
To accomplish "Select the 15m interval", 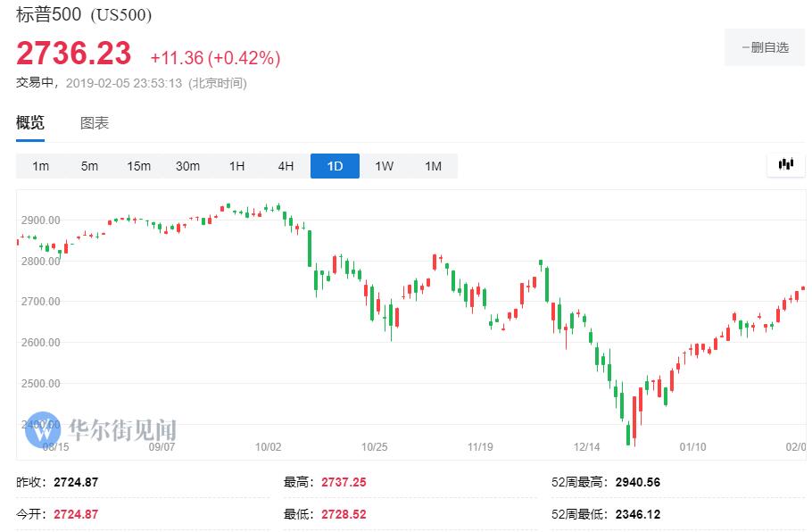I will (x=139, y=166).
